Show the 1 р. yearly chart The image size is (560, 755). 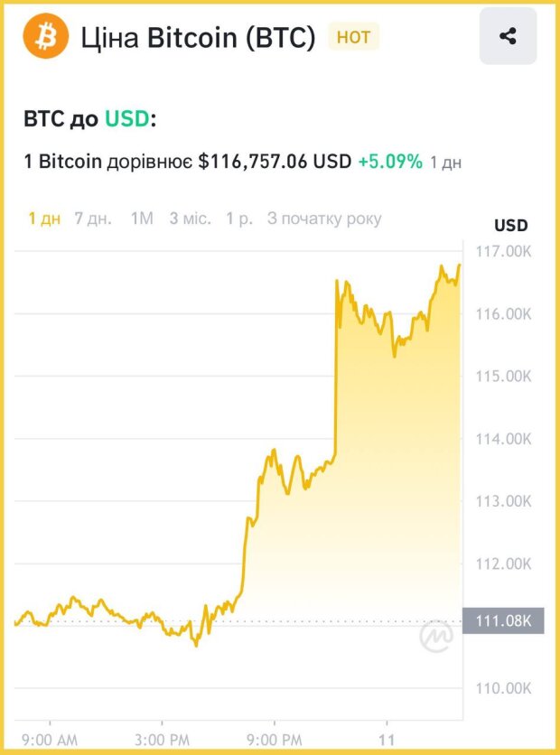[239, 219]
